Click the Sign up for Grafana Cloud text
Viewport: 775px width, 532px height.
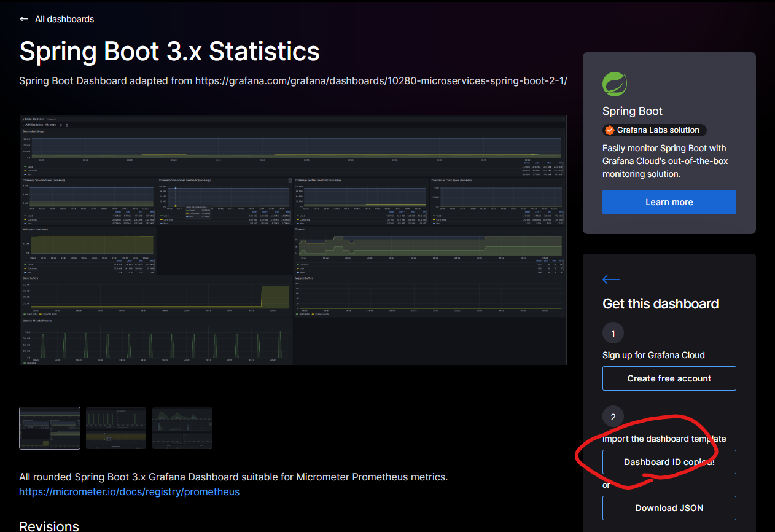tap(653, 355)
